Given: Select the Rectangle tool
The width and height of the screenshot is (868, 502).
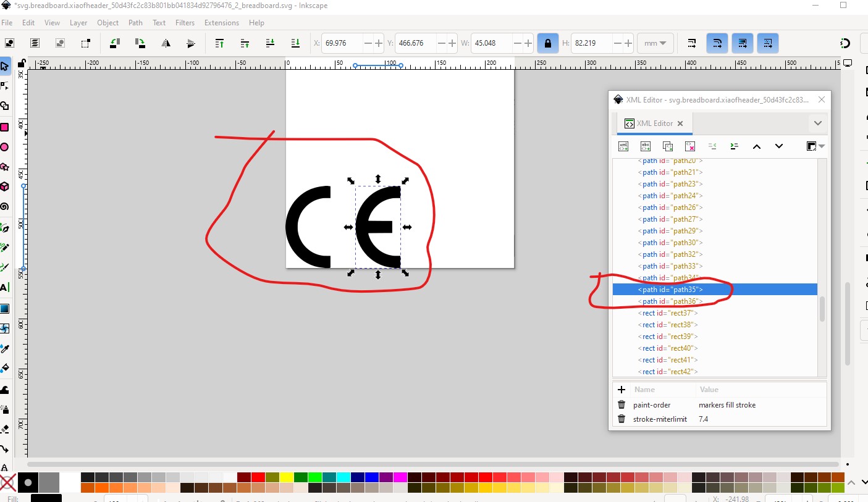Looking at the screenshot, I should coord(5,127).
